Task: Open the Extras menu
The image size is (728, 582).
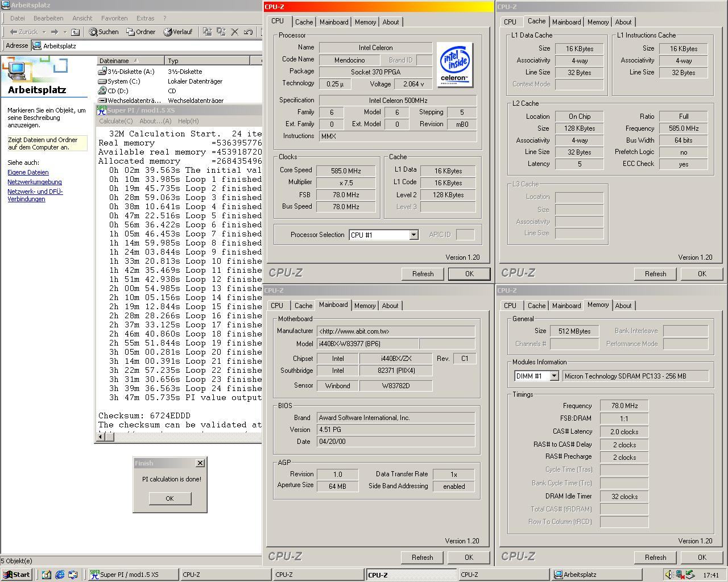Action: 146,18
